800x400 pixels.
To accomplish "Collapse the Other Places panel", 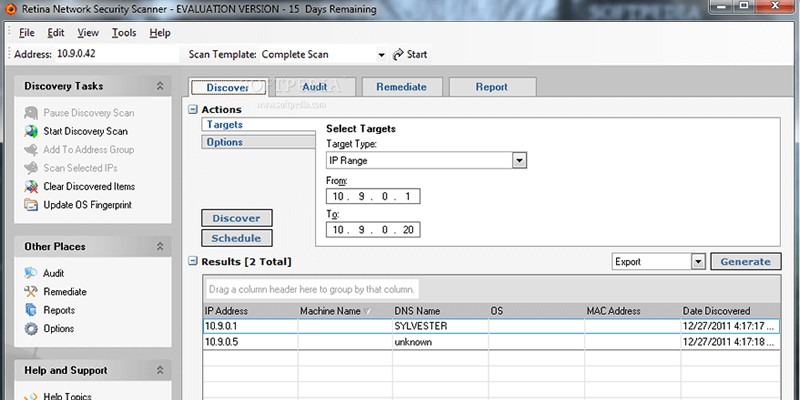I will click(160, 246).
